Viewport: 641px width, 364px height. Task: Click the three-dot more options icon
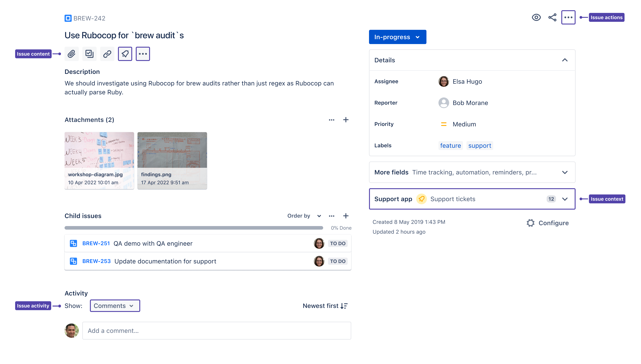[568, 18]
